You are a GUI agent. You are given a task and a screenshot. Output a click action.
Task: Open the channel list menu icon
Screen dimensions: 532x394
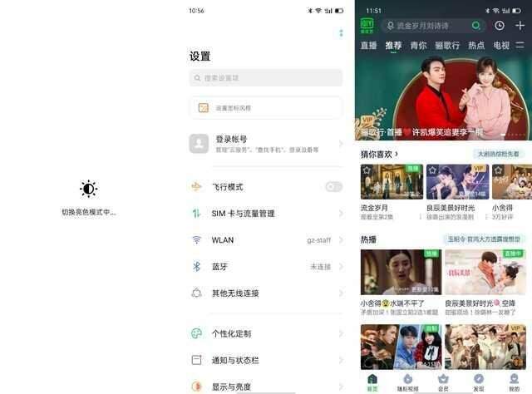point(520,45)
